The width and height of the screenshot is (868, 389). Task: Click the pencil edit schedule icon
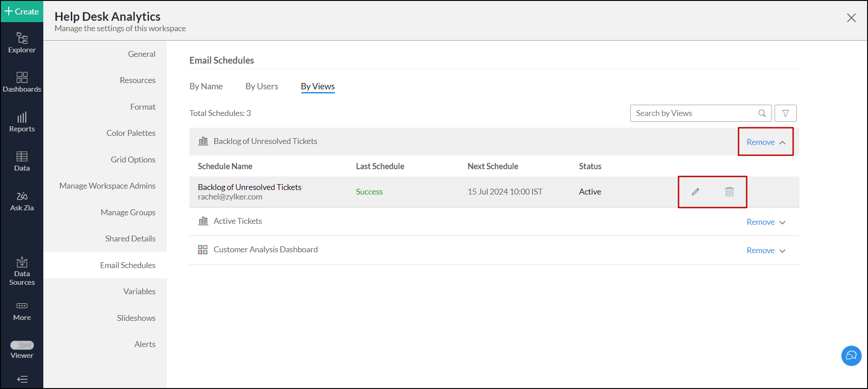pos(695,192)
